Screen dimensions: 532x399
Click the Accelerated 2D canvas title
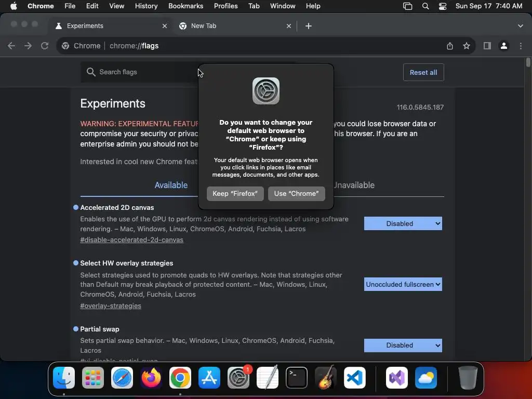(x=117, y=208)
